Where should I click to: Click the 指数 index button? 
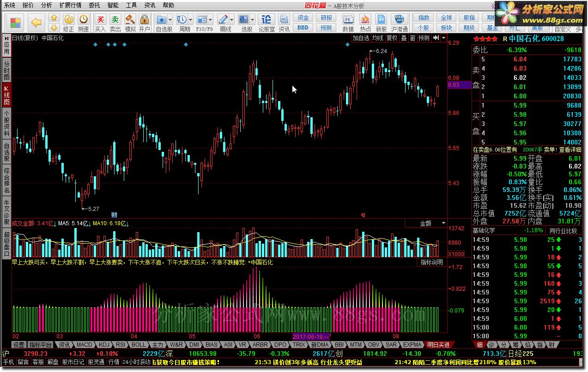click(424, 18)
